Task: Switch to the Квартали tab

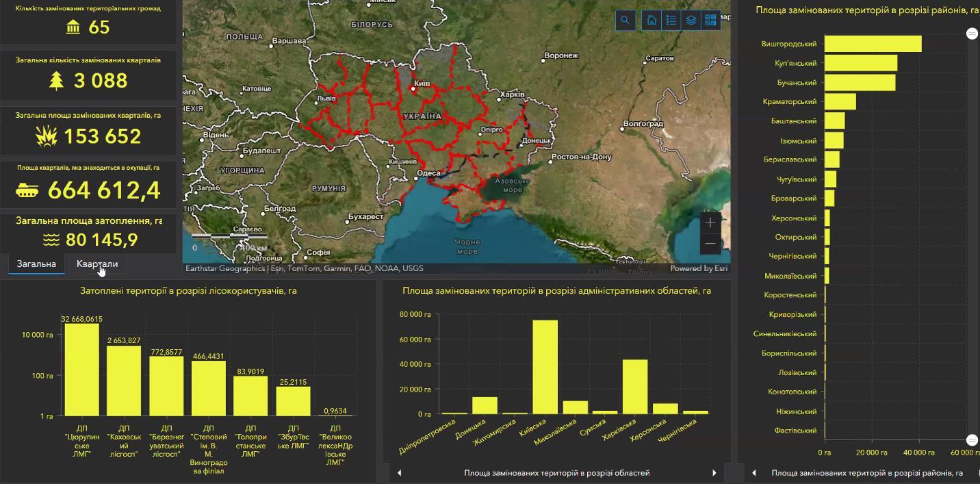Action: (97, 264)
